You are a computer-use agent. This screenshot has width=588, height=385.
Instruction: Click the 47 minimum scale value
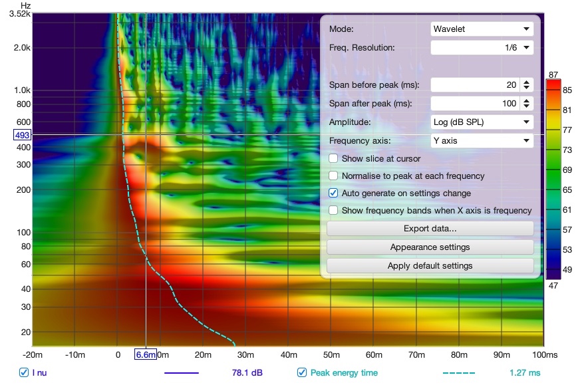553,286
